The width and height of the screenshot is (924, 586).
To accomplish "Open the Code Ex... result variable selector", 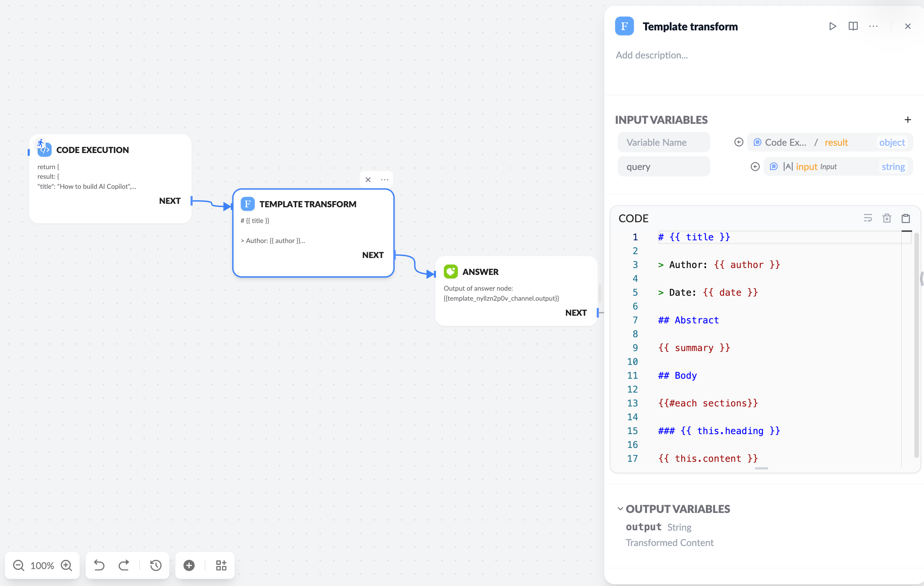I will 829,142.
